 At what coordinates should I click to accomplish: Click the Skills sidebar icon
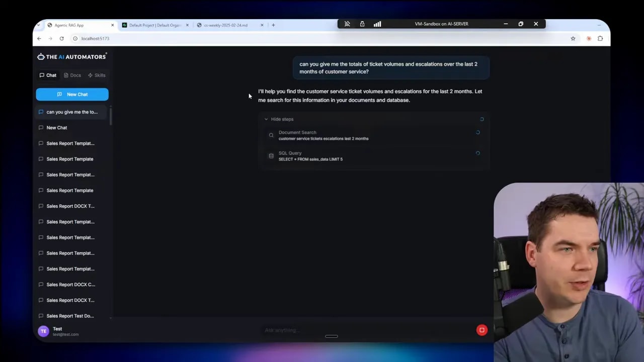click(x=90, y=75)
